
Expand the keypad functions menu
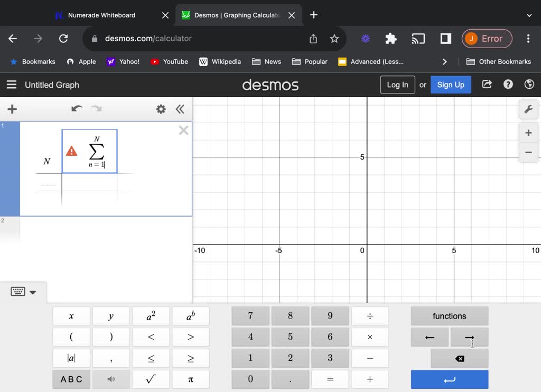(449, 316)
